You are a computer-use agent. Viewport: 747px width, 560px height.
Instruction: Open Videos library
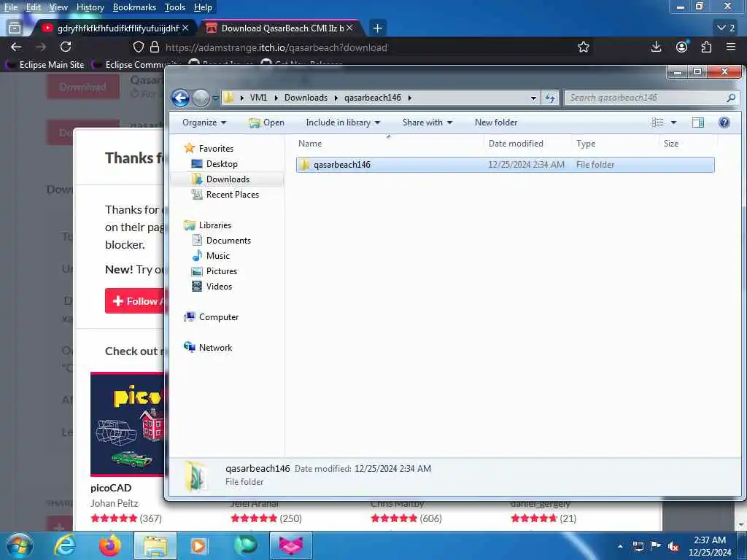219,286
